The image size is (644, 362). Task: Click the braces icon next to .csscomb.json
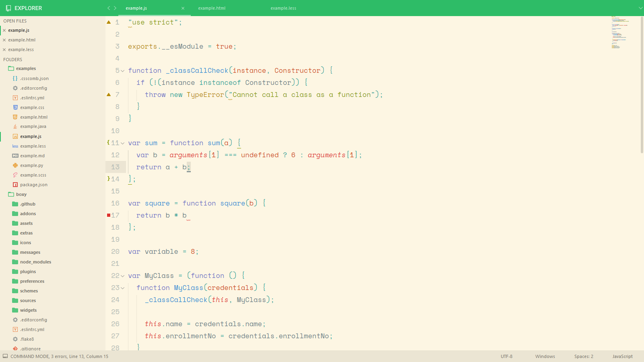(15, 78)
